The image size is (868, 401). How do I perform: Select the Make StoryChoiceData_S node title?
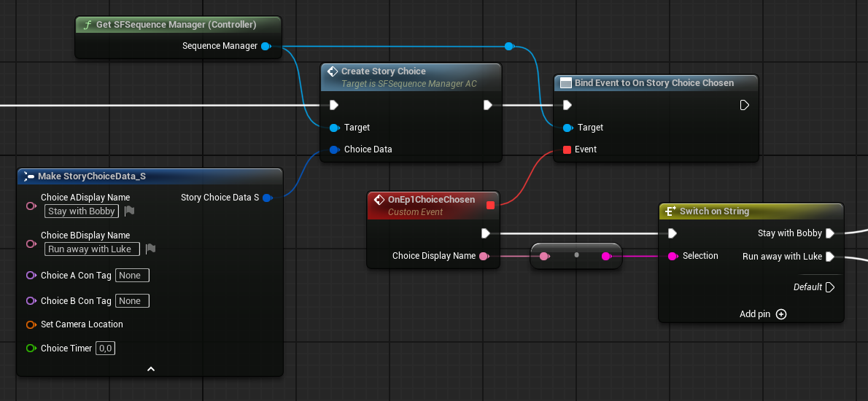92,176
